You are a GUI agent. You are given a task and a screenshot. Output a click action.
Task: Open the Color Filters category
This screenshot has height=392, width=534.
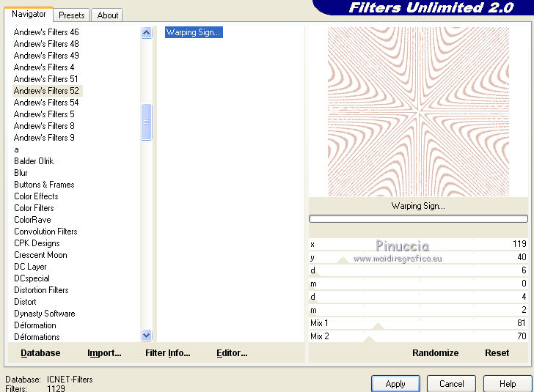[34, 208]
